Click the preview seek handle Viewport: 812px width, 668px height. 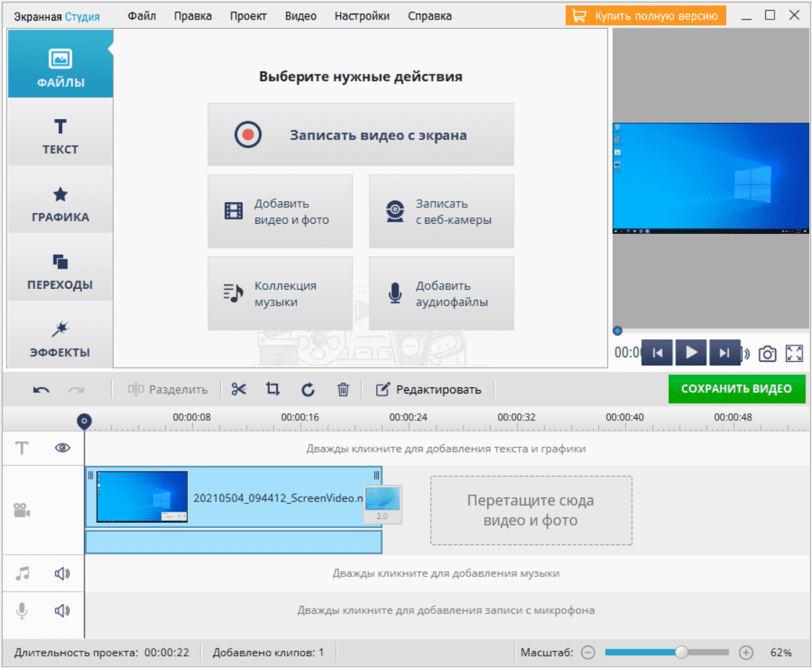coord(617,331)
